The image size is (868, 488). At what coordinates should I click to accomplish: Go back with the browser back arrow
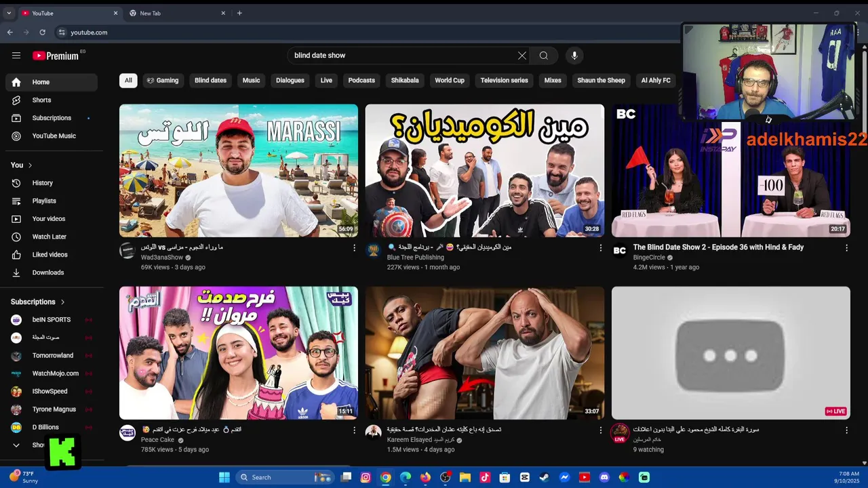click(9, 32)
